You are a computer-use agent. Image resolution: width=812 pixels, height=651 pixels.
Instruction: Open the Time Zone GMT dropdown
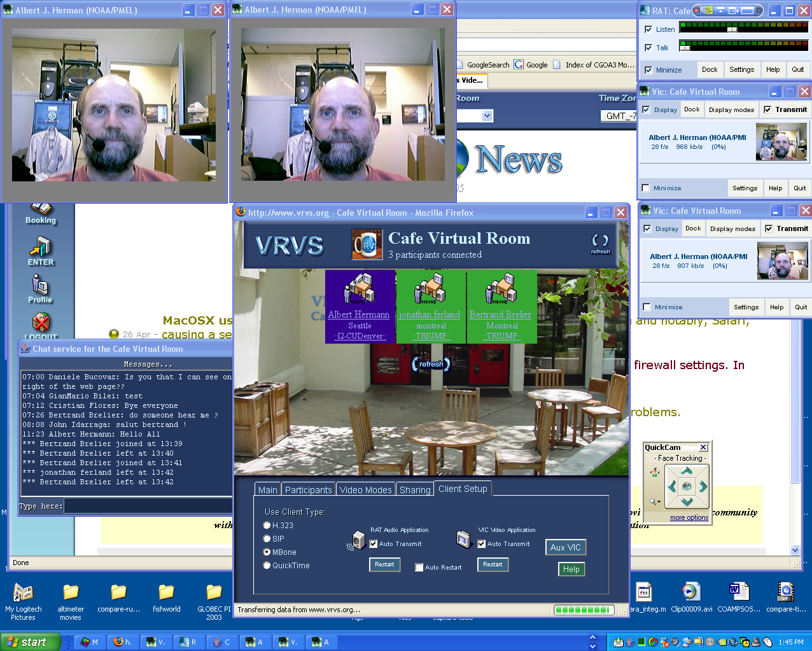[619, 116]
